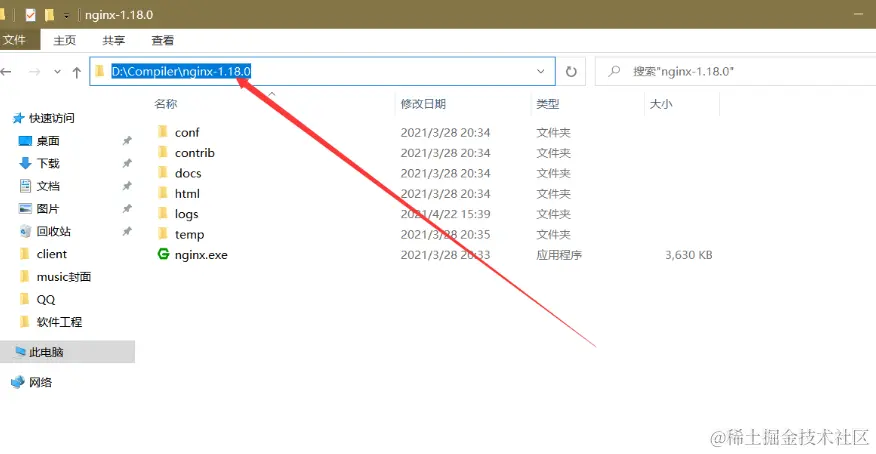Minimize the nginx-1.18.0 window
The image size is (876, 454).
(x=859, y=15)
